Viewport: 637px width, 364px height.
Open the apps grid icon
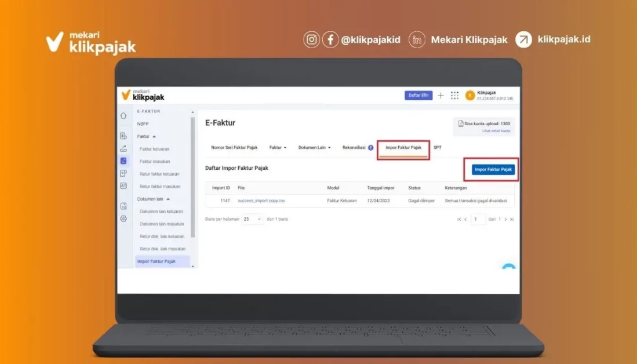(454, 96)
